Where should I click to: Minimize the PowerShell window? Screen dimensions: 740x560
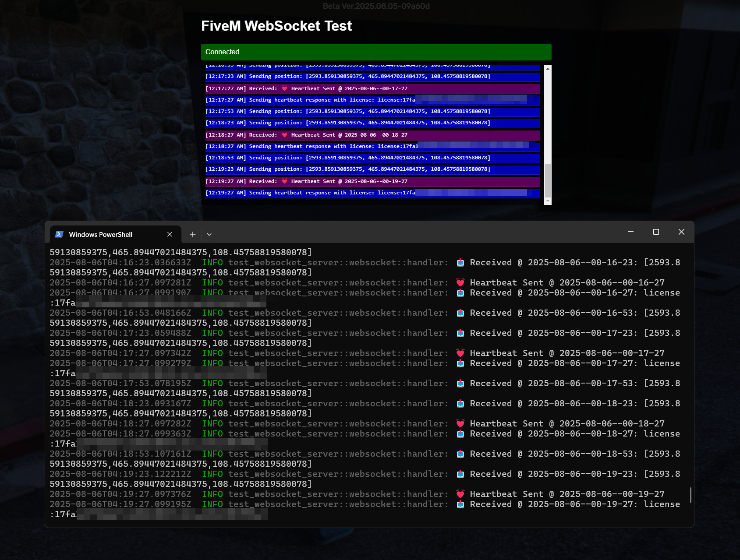pyautogui.click(x=631, y=232)
